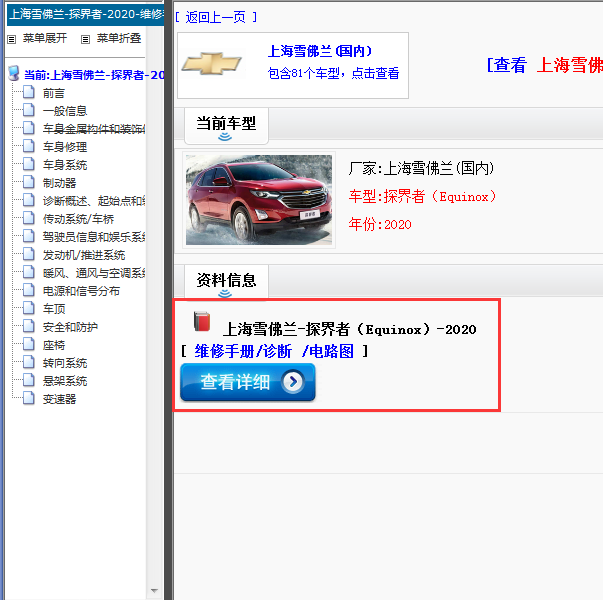Viewport: 603px width, 600px height.
Task: Select 制动器 in the tree
Action: point(60,183)
